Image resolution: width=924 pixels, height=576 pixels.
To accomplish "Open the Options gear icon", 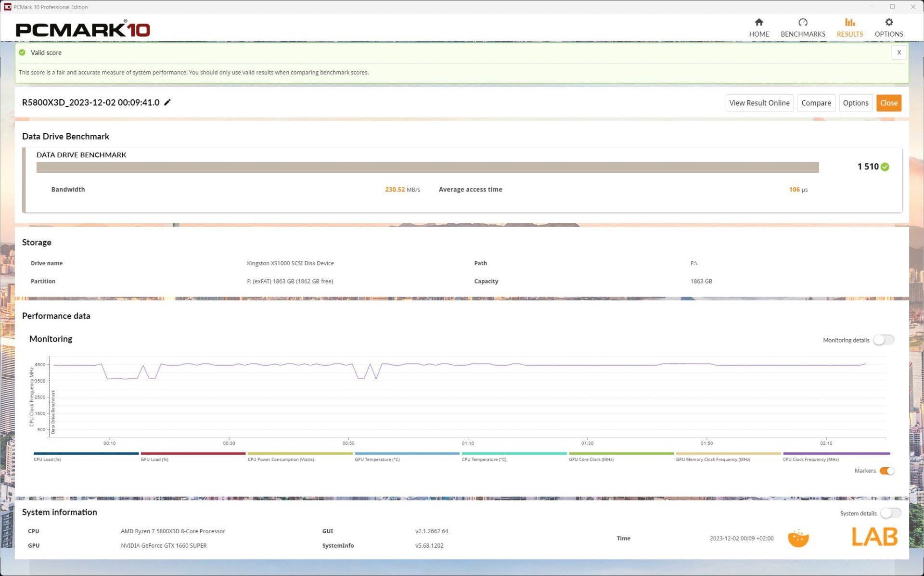I will [x=888, y=23].
